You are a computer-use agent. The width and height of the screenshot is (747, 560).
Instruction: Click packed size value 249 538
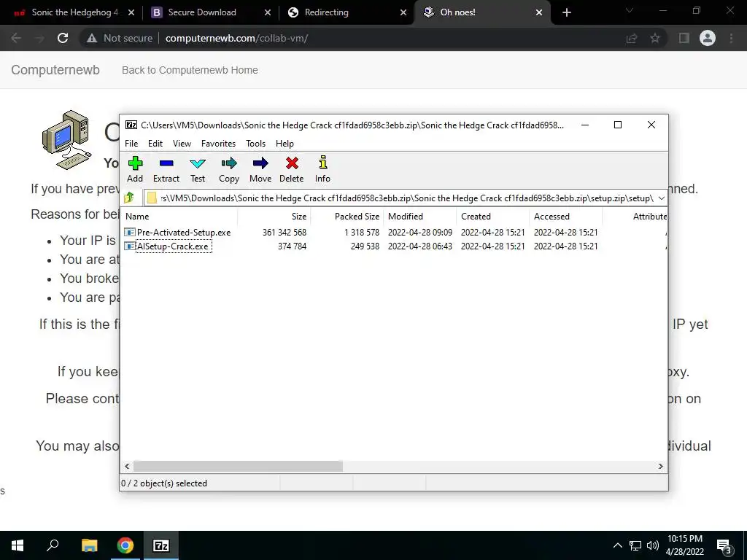(365, 246)
